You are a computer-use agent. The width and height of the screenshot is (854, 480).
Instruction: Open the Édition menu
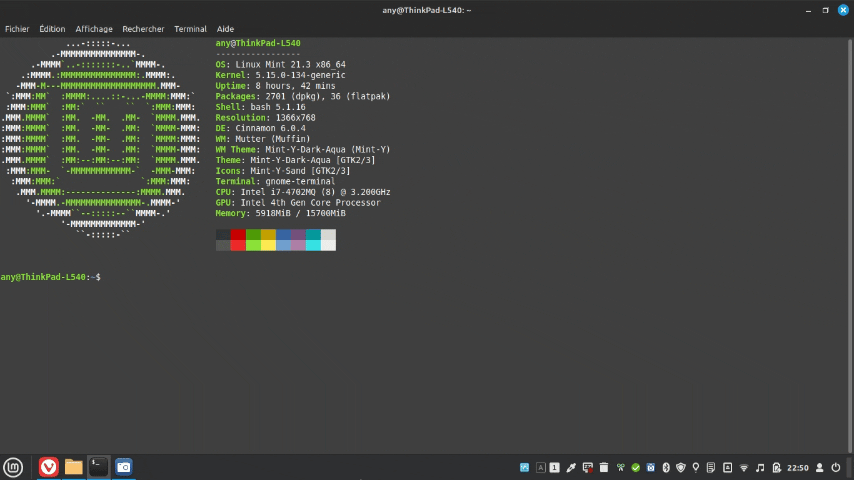52,29
